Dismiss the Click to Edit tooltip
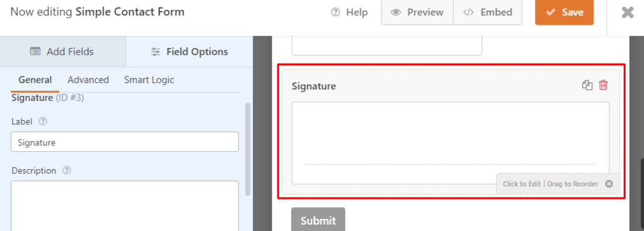 click(609, 184)
